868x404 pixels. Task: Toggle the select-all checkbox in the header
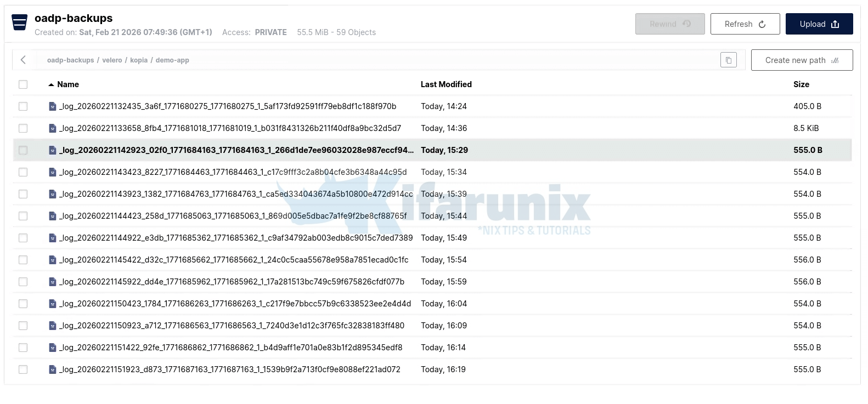(x=23, y=84)
